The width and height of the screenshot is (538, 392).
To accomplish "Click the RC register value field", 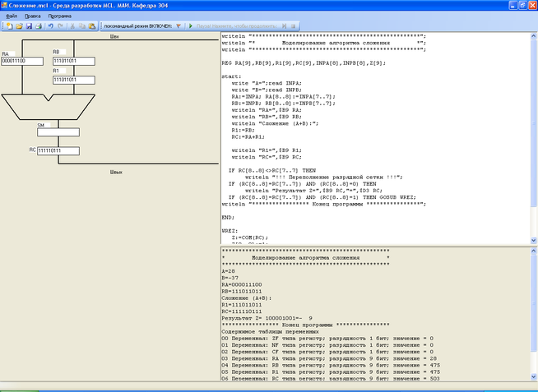I will tap(58, 151).
